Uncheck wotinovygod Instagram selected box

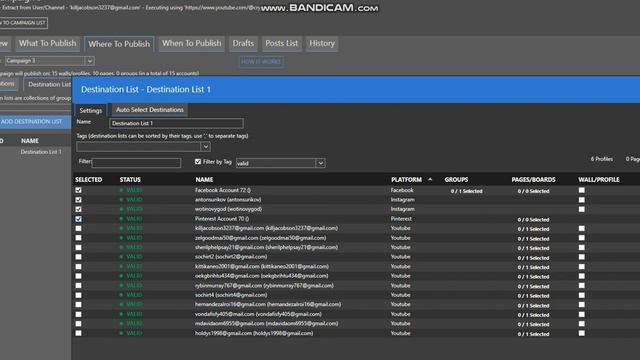point(78,209)
